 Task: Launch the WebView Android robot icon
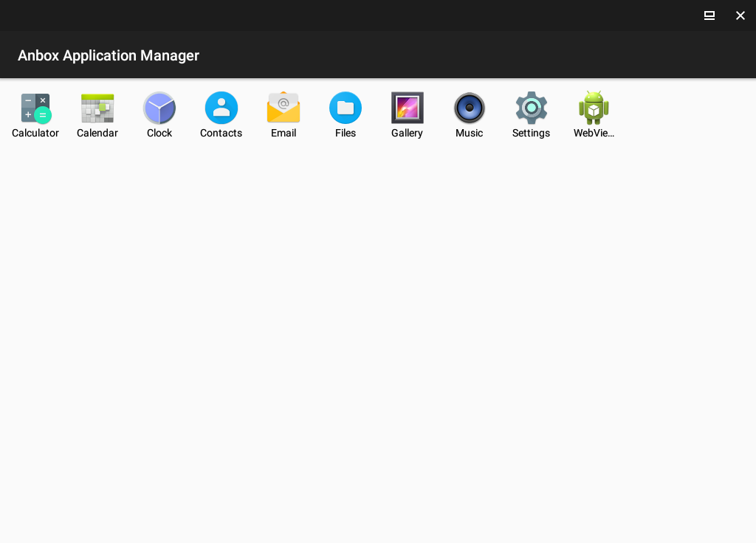594,108
